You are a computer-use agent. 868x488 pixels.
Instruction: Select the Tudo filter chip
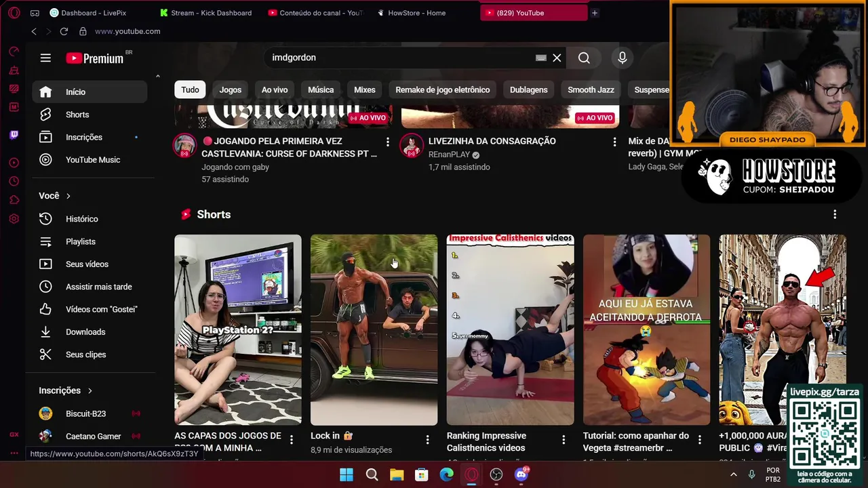point(191,89)
